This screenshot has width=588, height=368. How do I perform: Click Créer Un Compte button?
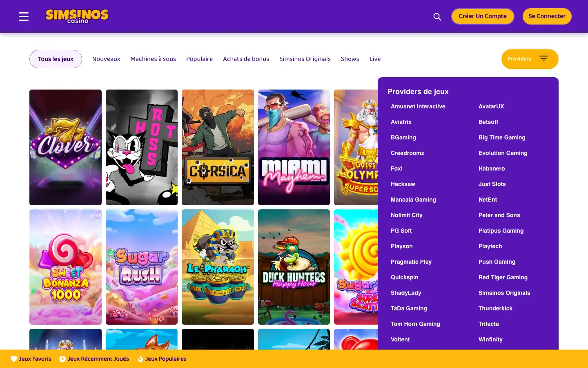point(483,16)
